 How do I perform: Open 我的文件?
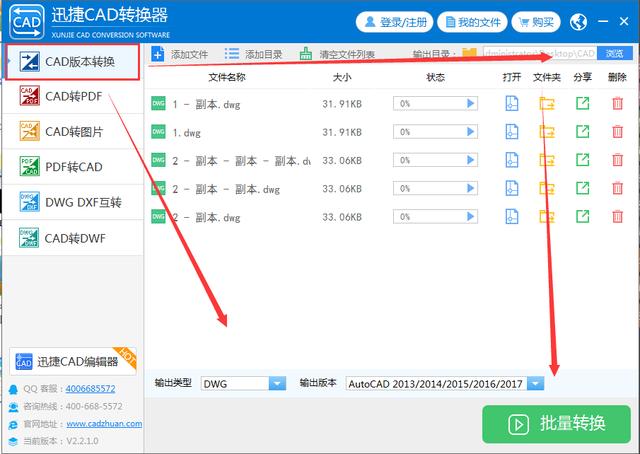(472, 22)
